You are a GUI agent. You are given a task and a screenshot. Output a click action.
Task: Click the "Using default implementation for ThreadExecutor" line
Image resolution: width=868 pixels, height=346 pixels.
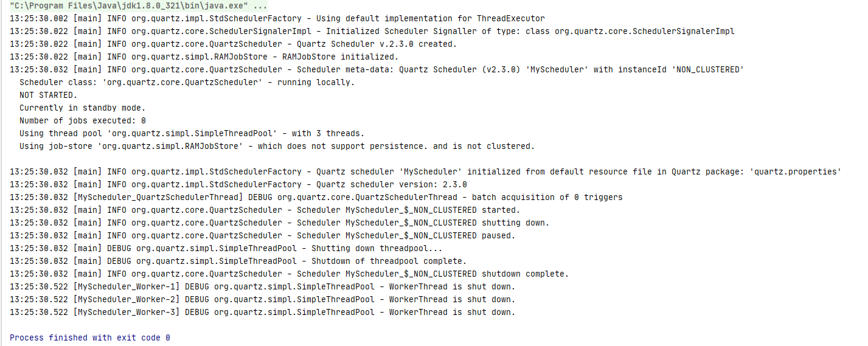coord(277,18)
